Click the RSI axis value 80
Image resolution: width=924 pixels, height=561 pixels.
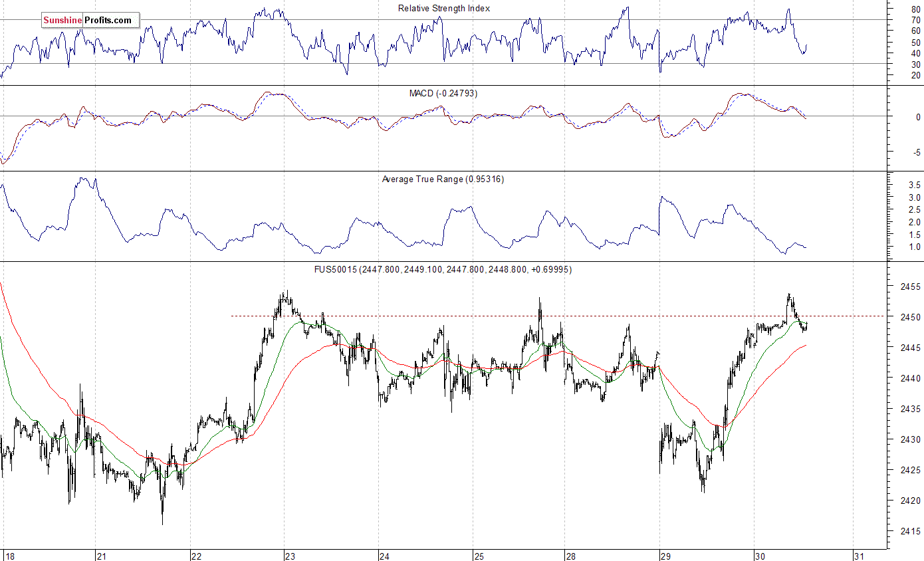916,9
